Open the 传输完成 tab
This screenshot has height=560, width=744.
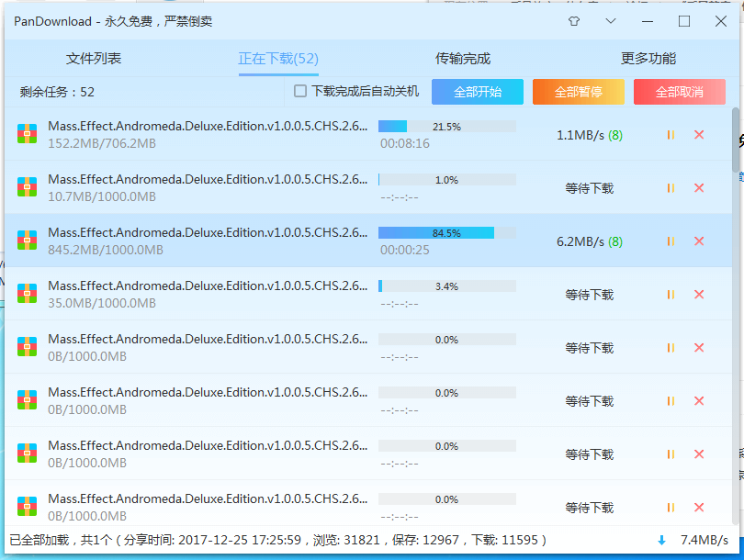click(463, 59)
